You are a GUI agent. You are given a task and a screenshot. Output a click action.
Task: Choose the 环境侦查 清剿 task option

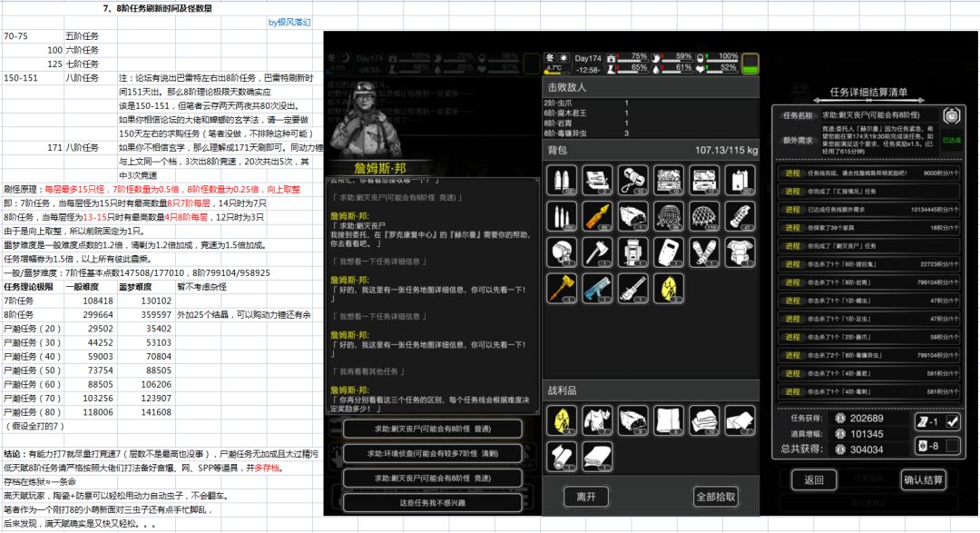tap(433, 453)
